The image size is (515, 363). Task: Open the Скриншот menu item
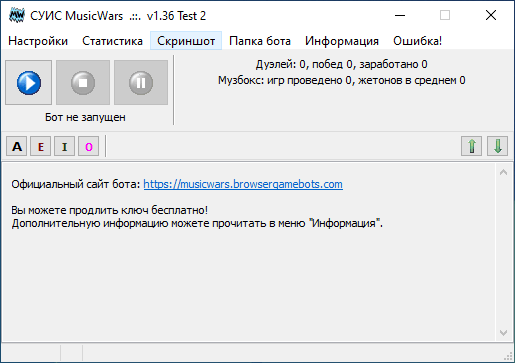186,41
